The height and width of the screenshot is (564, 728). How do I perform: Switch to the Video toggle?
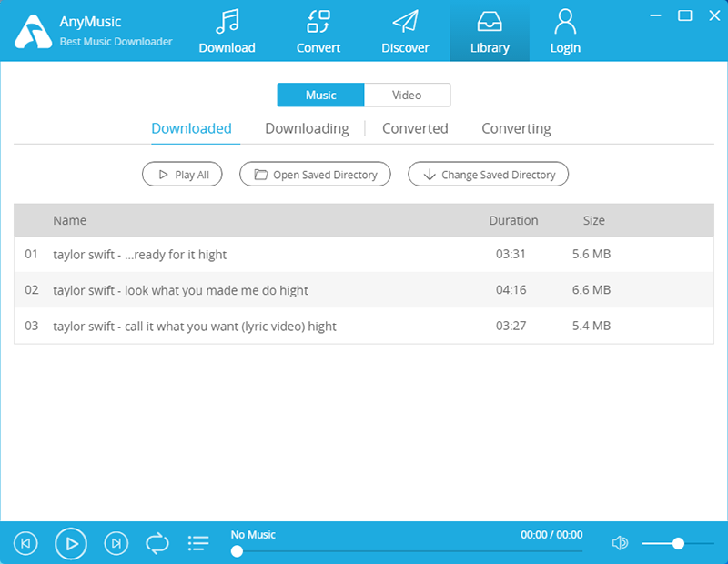coord(407,96)
